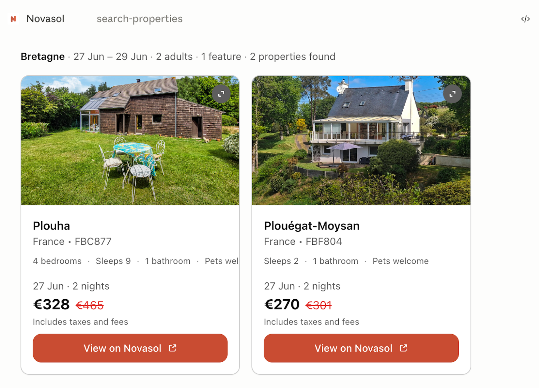Viewport: 543px width, 392px height.
Task: Click the Novasol logo icon
Action: [x=13, y=19]
